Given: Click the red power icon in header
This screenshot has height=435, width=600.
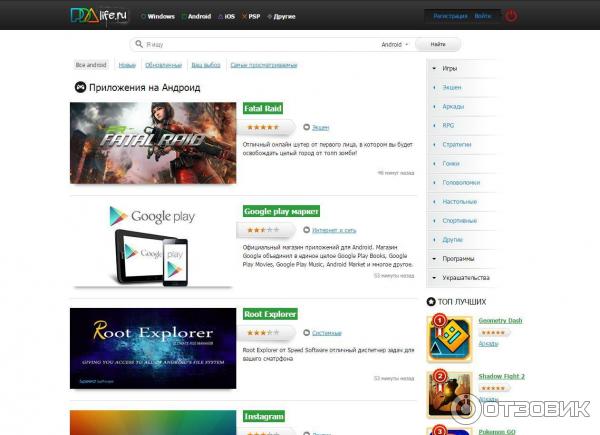Looking at the screenshot, I should (x=511, y=16).
